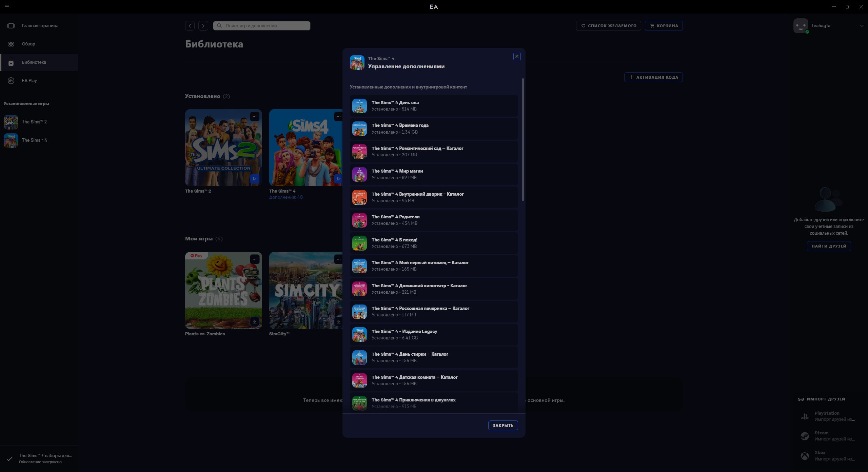Click Дополнения: 40 link under Sims 4
The height and width of the screenshot is (472, 868).
[x=286, y=197]
